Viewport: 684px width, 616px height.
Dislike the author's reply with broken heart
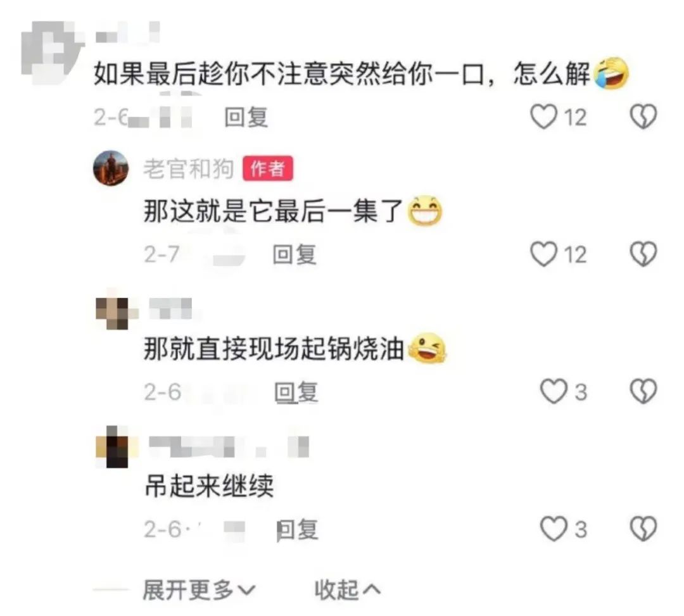[x=643, y=254]
